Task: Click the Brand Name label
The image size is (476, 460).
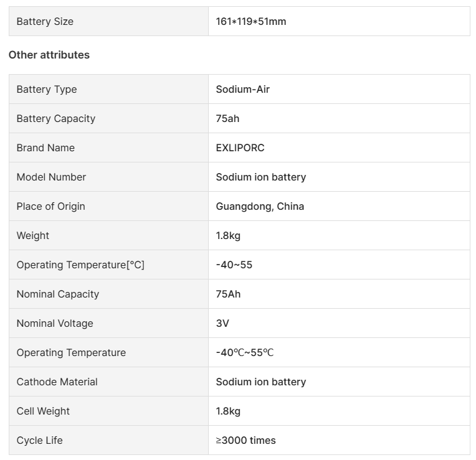Action: click(45, 148)
